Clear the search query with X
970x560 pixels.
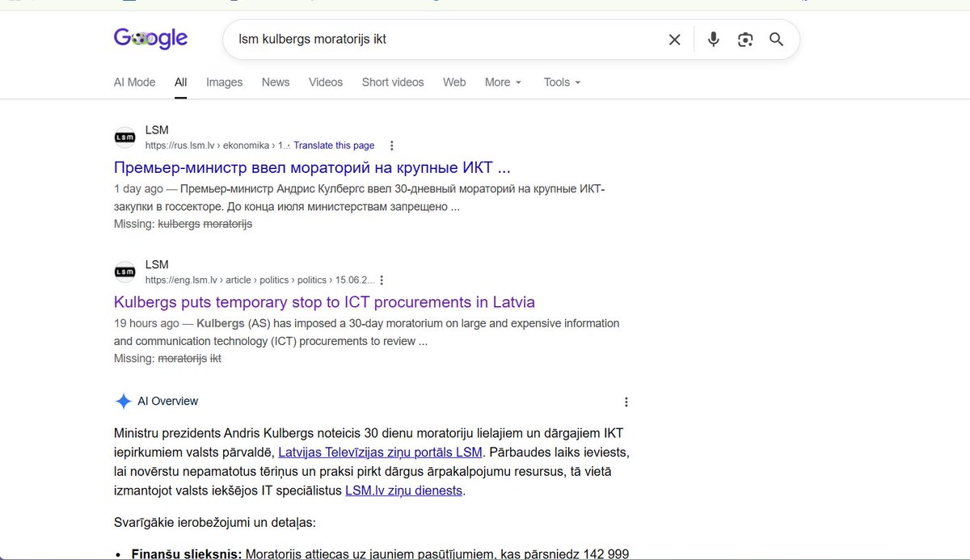(x=674, y=40)
